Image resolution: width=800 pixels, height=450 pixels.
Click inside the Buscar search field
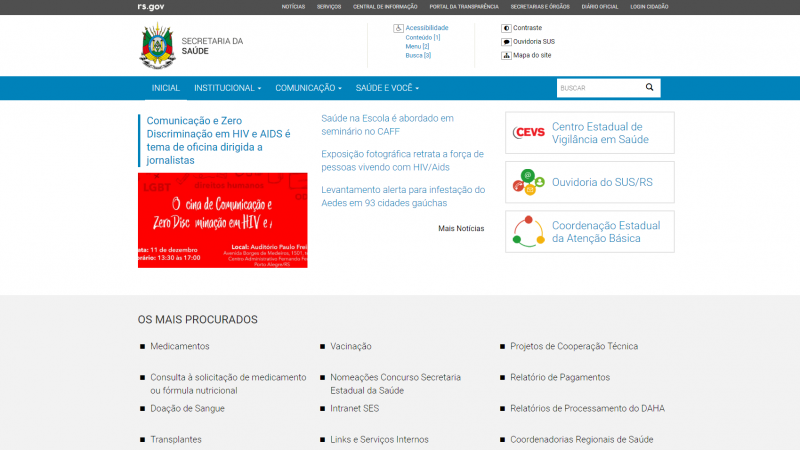coord(597,88)
